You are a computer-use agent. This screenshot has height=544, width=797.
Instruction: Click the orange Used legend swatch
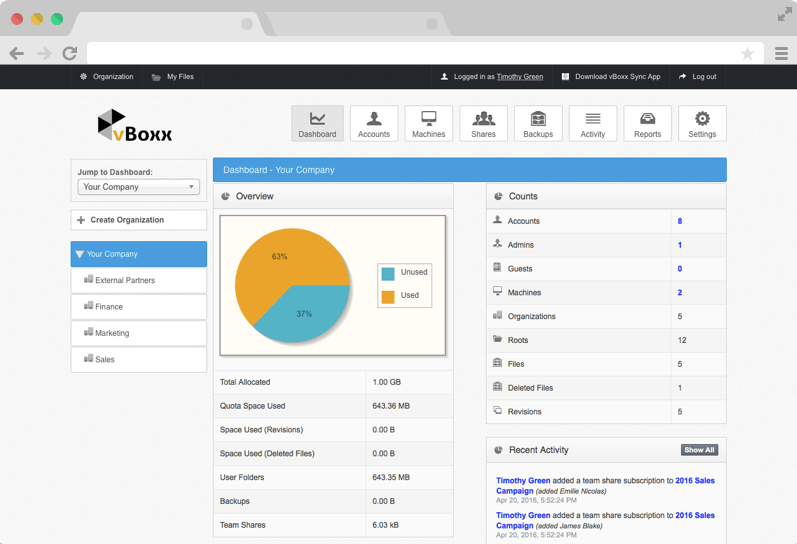(x=388, y=296)
